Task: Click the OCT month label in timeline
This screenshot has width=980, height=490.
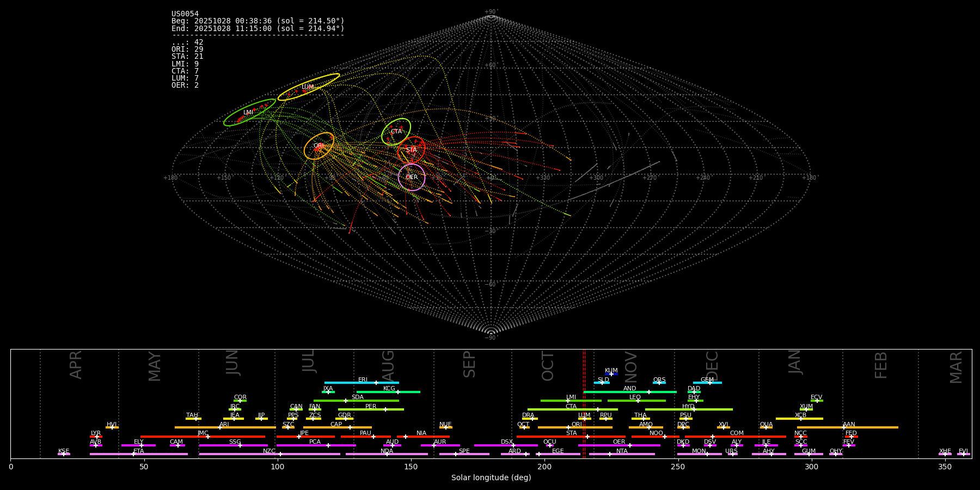Action: [x=548, y=366]
